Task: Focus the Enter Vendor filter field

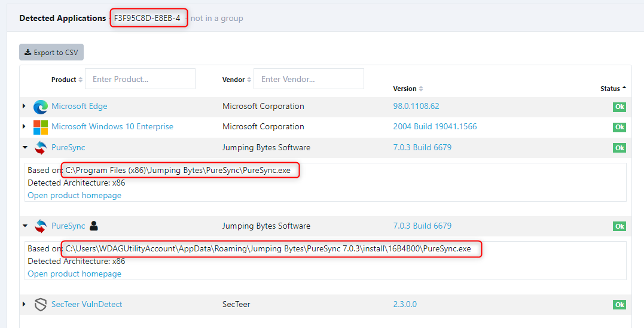Action: point(309,79)
